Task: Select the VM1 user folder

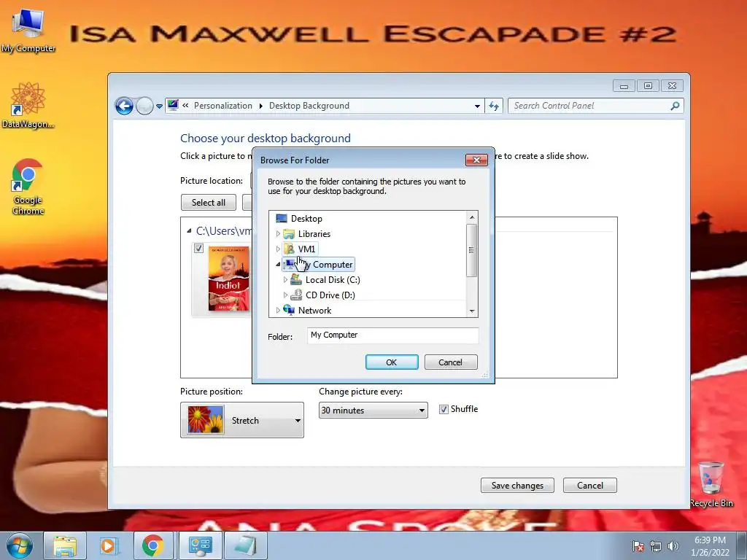Action: (x=306, y=249)
